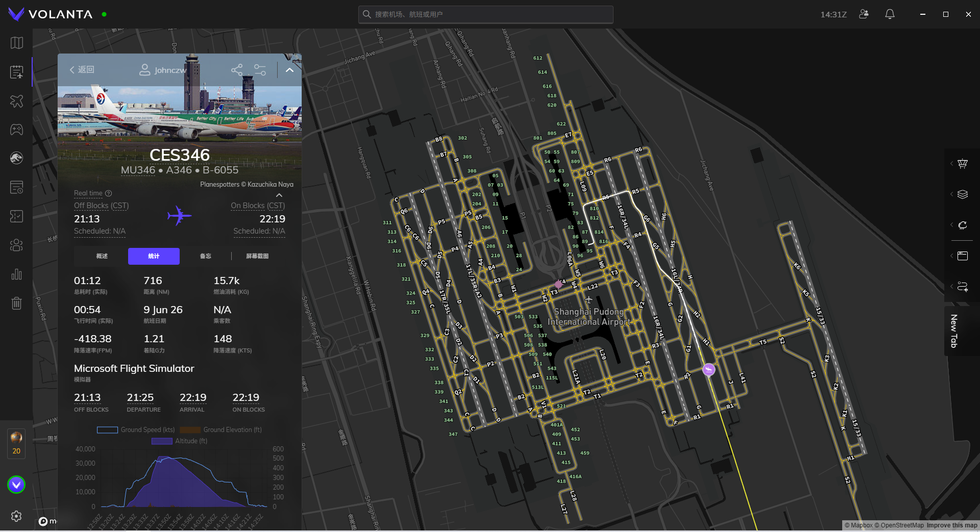Collapse the Real time block times section
The image size is (980, 532).
279,195
